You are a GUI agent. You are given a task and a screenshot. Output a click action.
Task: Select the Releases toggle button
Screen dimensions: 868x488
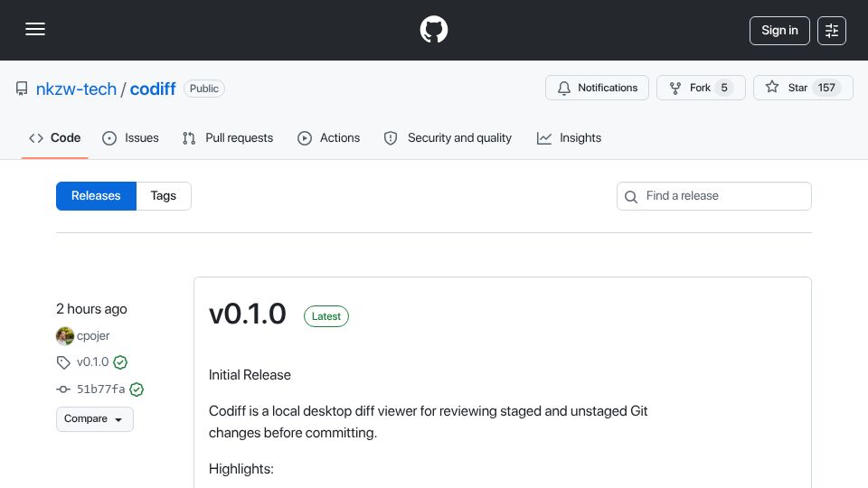pyautogui.click(x=96, y=196)
